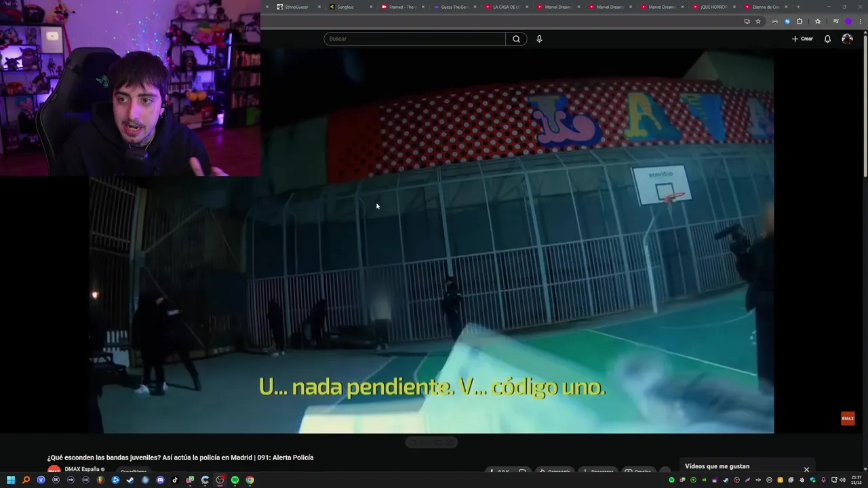Screen dimensions: 868x488
Task: Click the Buscar search field
Action: [x=414, y=39]
